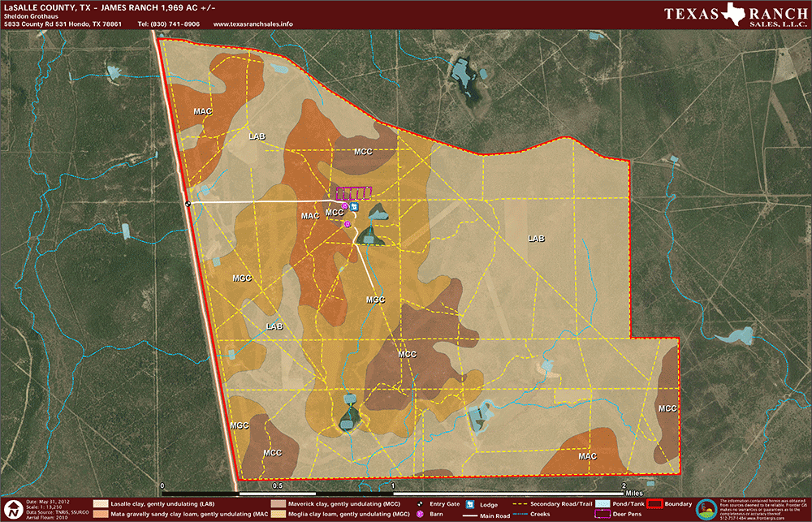
Task: Select the Pond/Tank legend swatch
Action: (x=602, y=504)
